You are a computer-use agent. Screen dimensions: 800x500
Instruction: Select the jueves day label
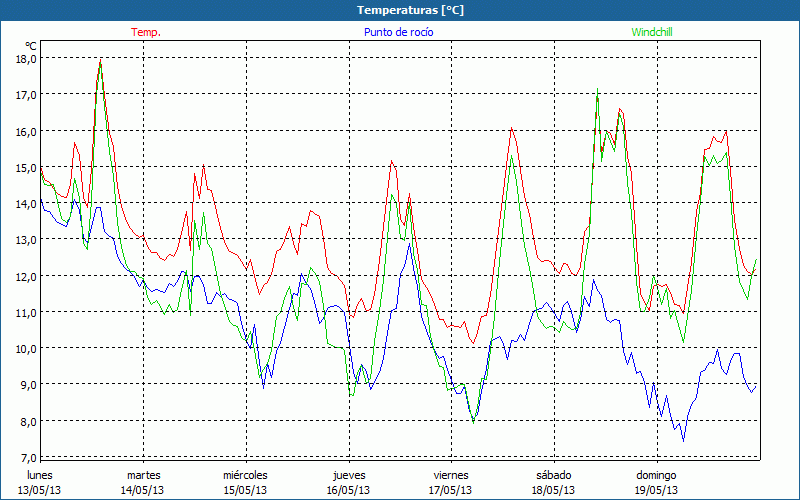point(349,475)
